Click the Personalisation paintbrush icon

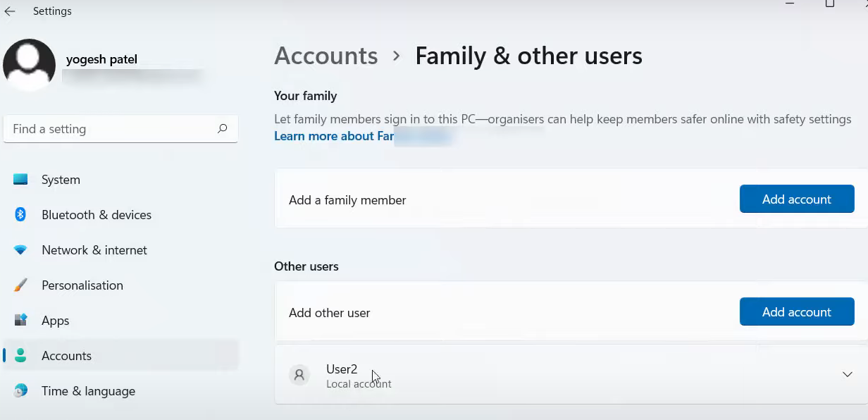click(x=20, y=285)
